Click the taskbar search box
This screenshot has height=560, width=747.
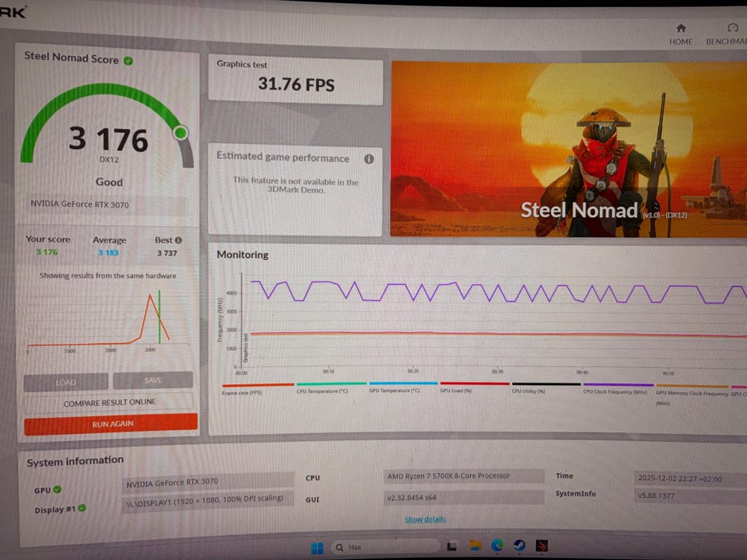point(385,547)
